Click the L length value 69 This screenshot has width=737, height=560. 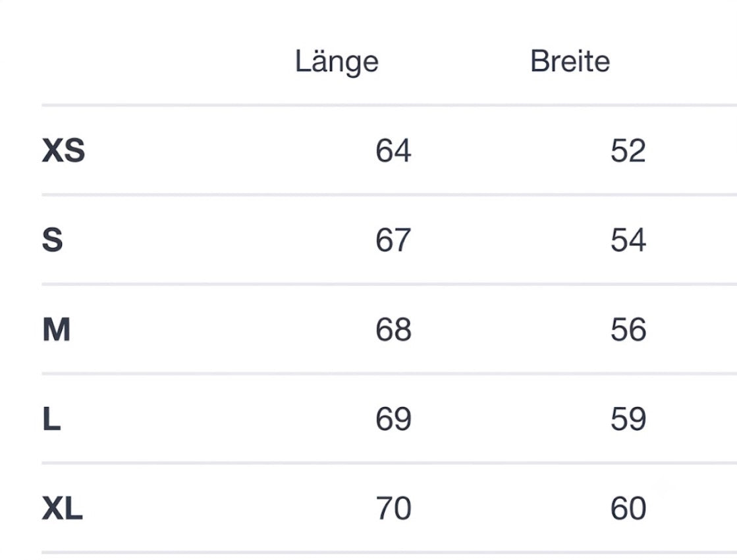(x=393, y=418)
